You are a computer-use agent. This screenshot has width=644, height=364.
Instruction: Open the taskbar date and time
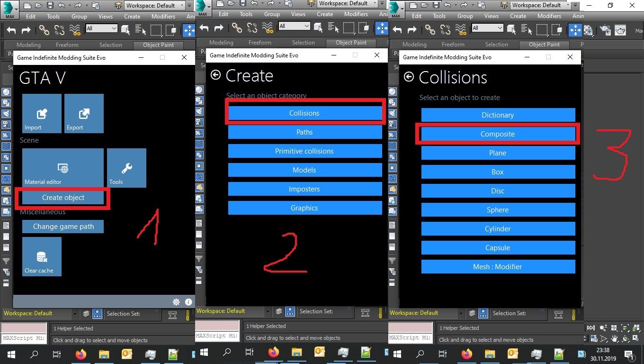[x=603, y=354]
